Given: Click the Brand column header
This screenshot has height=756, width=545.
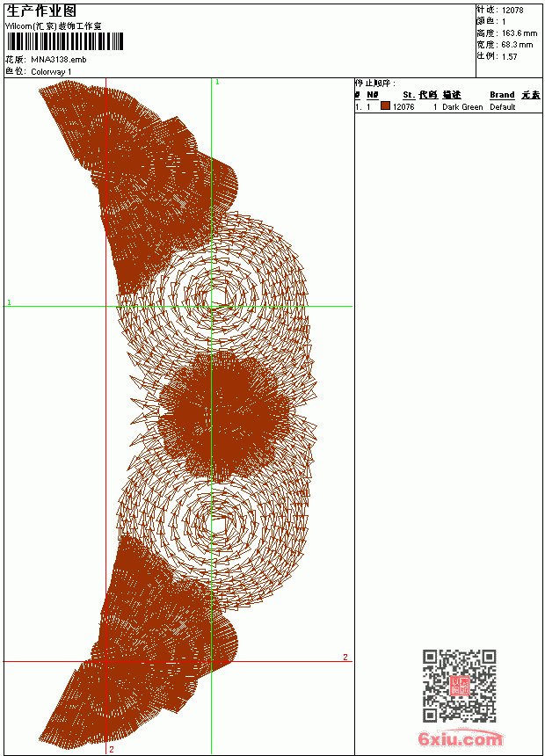Looking at the screenshot, I should click(x=502, y=95).
